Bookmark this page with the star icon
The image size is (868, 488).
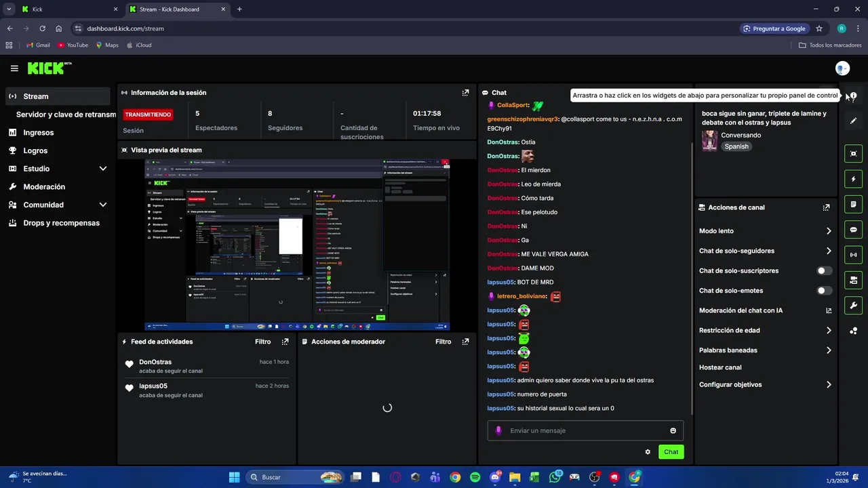pos(819,28)
